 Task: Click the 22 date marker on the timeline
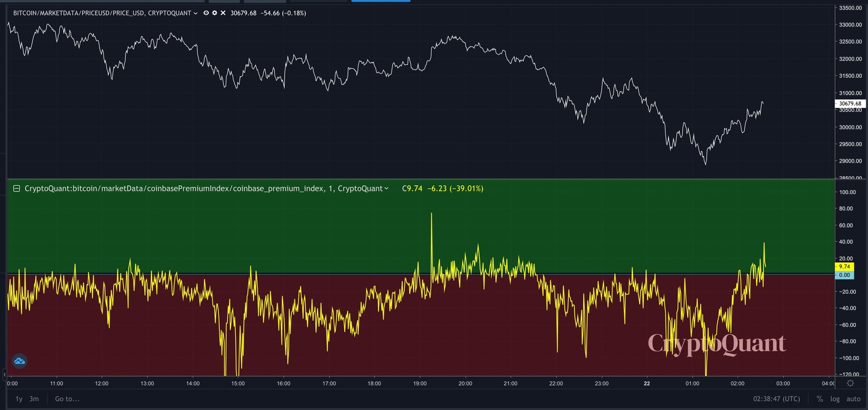[x=646, y=383]
